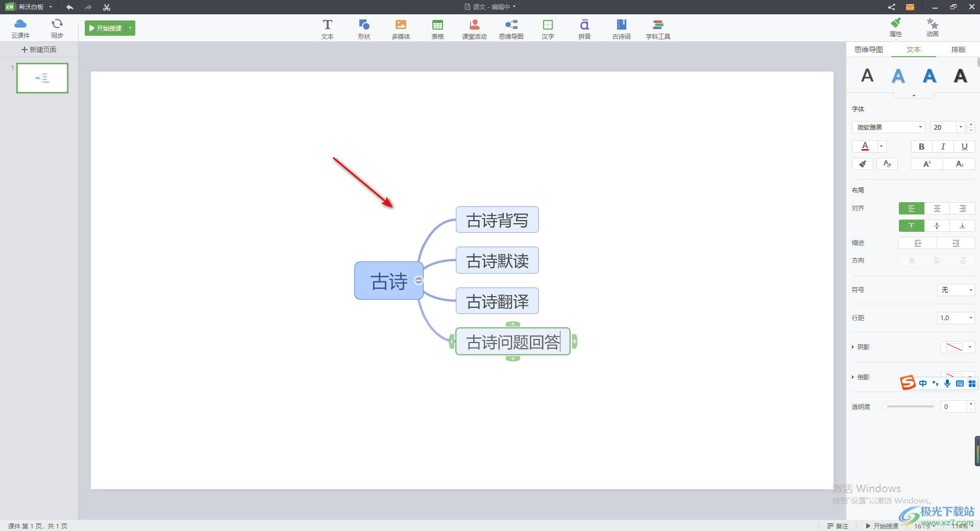This screenshot has width=980, height=531.
Task: Open the font size dropdown arrow
Action: (961, 127)
